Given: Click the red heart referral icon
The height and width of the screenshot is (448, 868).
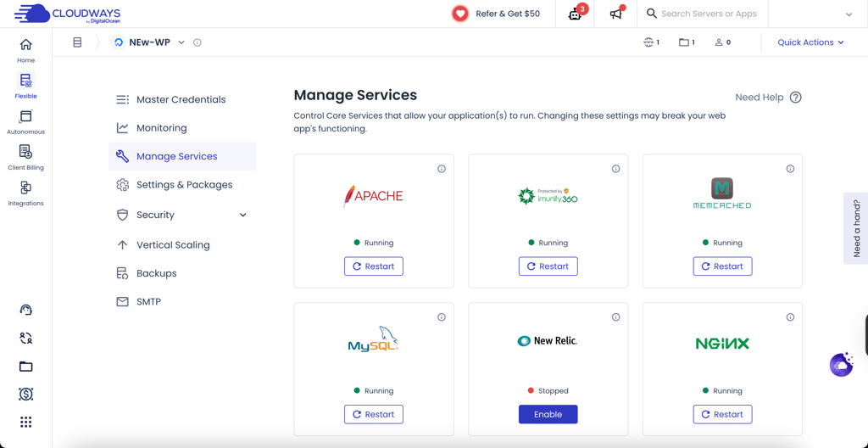Looking at the screenshot, I should click(460, 14).
